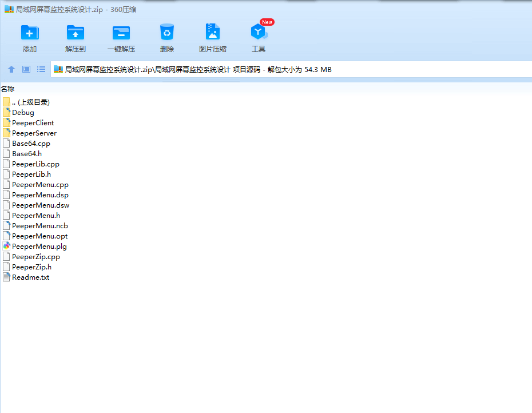Click the 添加 (Add) toolbar icon

click(x=30, y=33)
